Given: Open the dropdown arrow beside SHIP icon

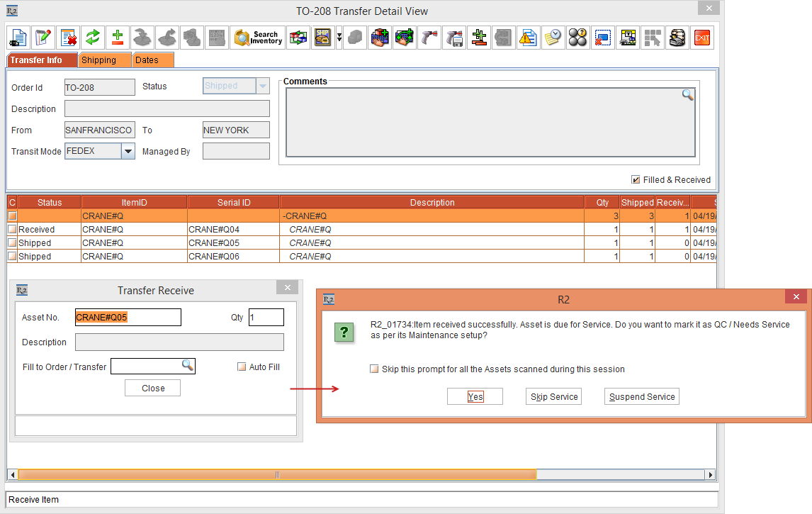Looking at the screenshot, I should tap(339, 38).
